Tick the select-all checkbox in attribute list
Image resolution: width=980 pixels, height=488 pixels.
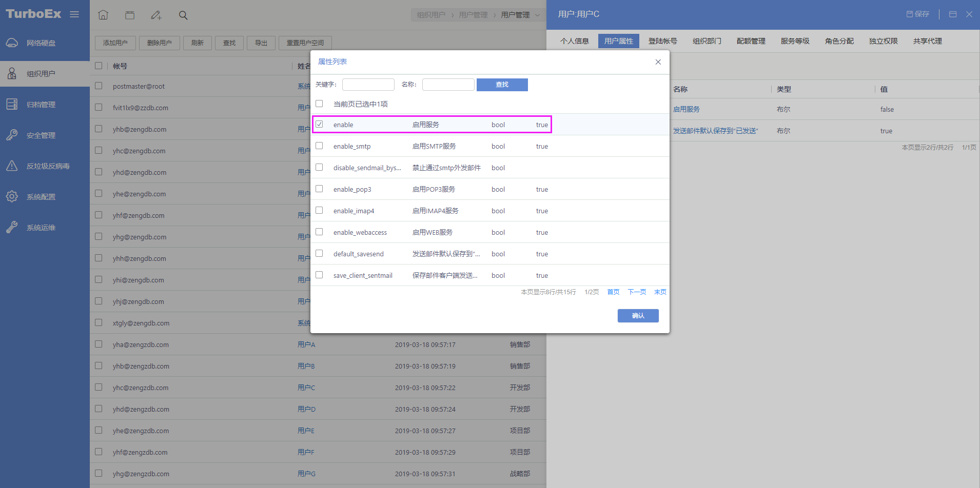(x=319, y=104)
